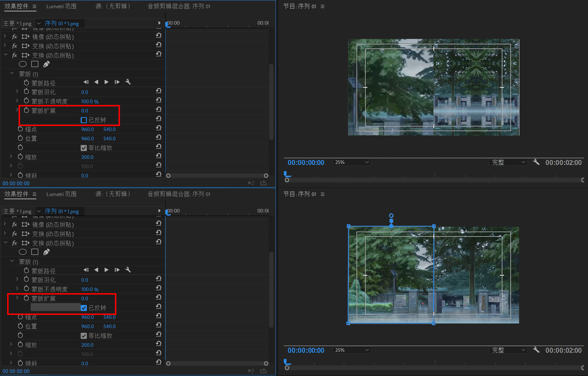
Task: Collapse 蒙版 (1) group in upper panel
Action: click(x=12, y=73)
